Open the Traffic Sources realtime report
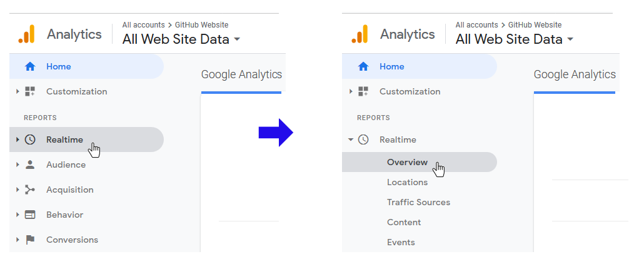Screen dimensions: 644x264 point(418,202)
